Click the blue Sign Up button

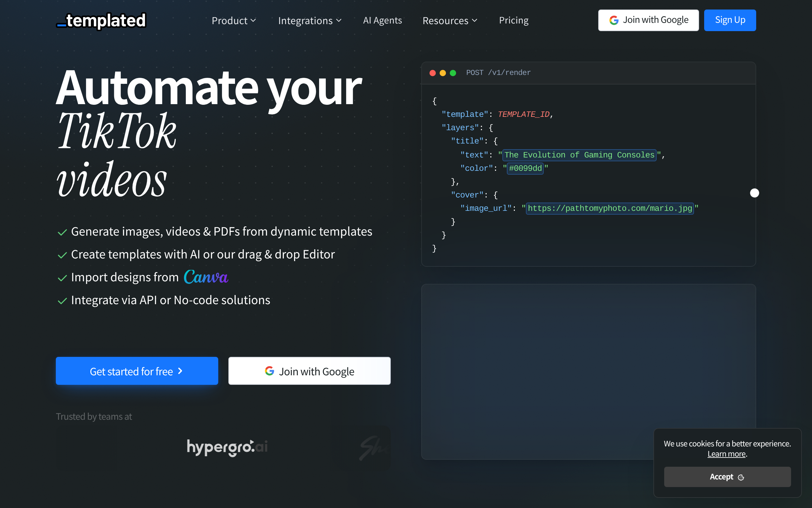pyautogui.click(x=730, y=20)
